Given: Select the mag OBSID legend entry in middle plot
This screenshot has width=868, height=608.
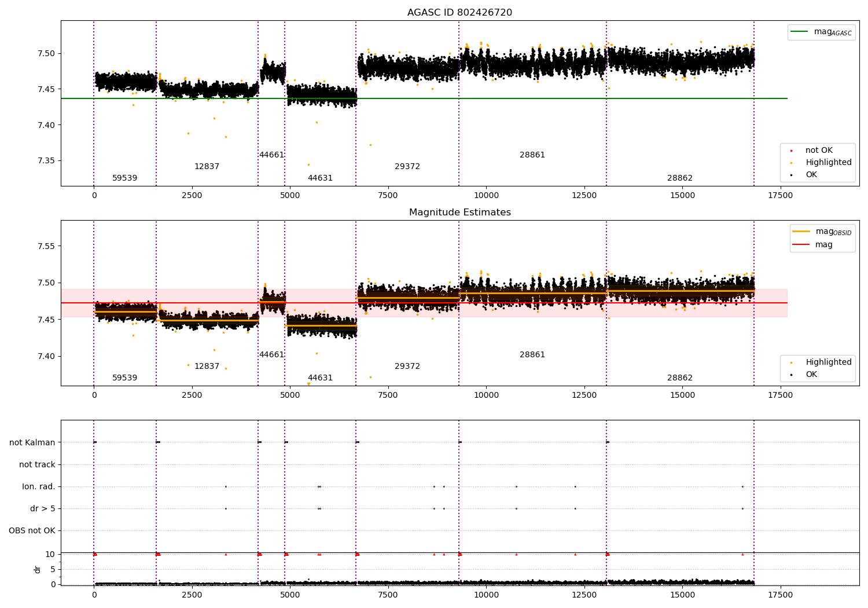Looking at the screenshot, I should (x=822, y=232).
